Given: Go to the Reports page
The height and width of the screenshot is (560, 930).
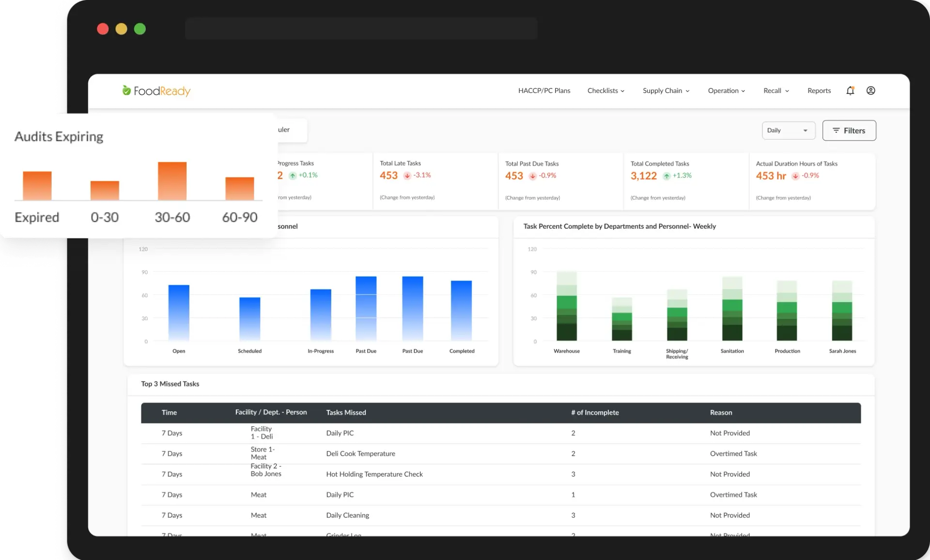Looking at the screenshot, I should pyautogui.click(x=819, y=91).
